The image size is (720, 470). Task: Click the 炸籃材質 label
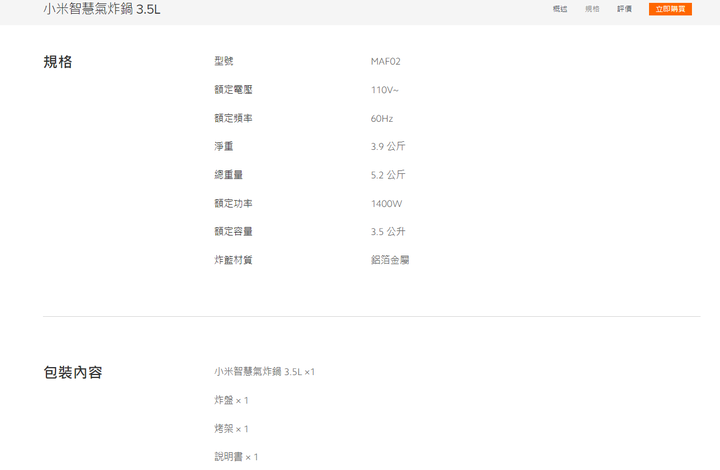pyautogui.click(x=233, y=260)
